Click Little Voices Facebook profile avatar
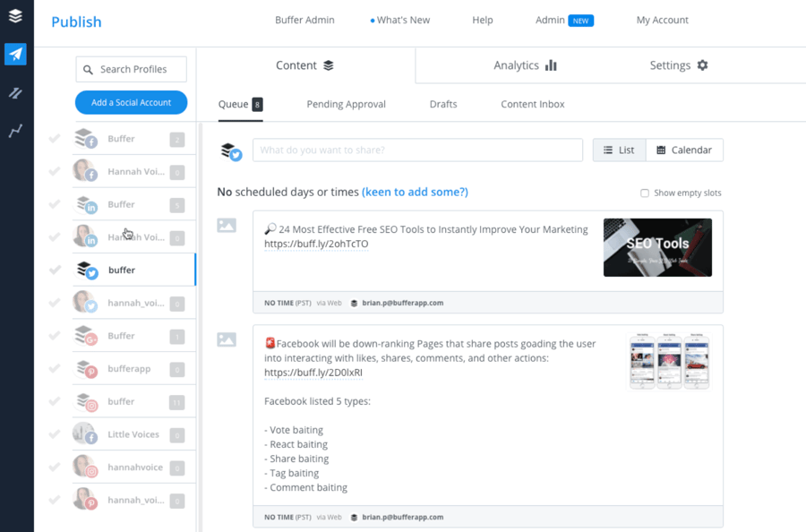 [85, 434]
